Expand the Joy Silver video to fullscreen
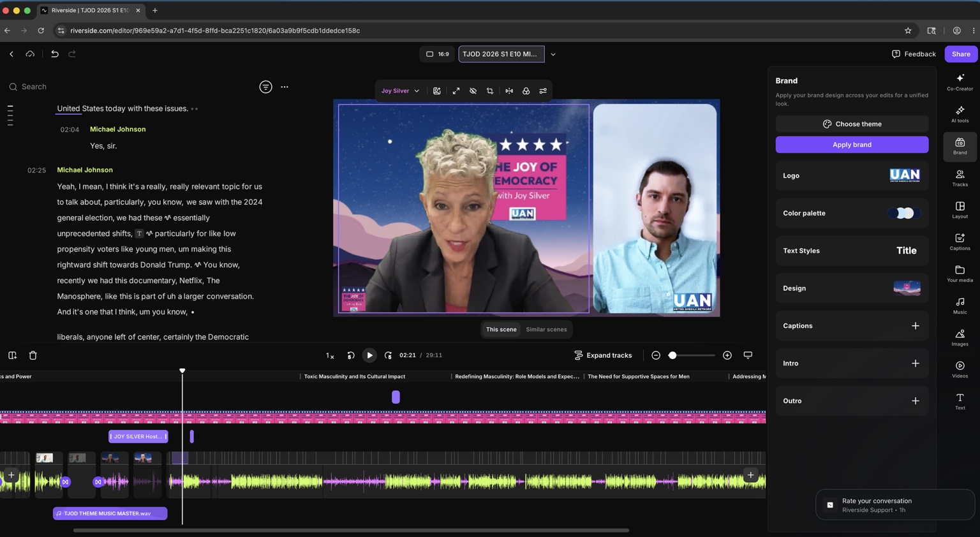Screen dimensions: 980x537 [456, 91]
